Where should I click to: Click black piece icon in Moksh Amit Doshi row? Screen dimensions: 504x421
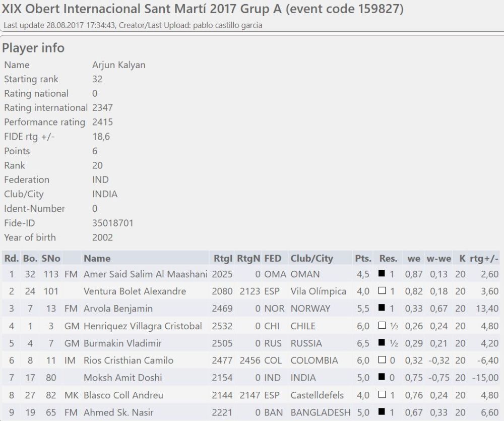pyautogui.click(x=382, y=378)
